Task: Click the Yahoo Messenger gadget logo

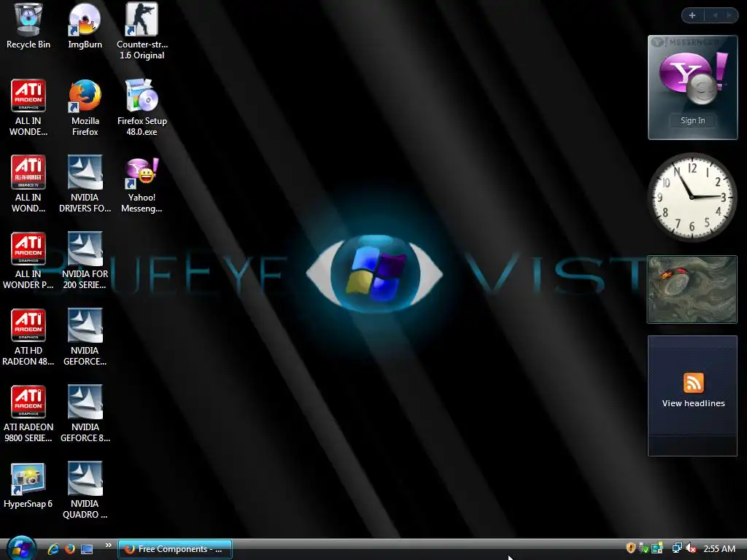Action: click(693, 77)
